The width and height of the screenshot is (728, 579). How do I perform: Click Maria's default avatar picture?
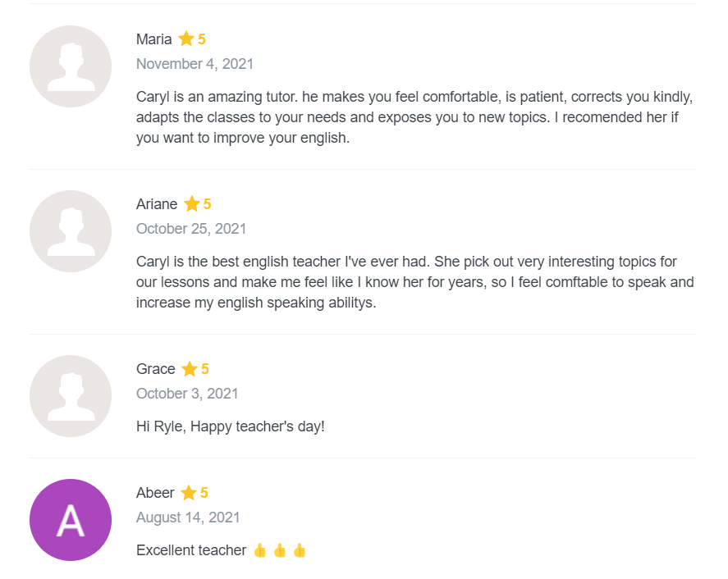[x=71, y=66]
